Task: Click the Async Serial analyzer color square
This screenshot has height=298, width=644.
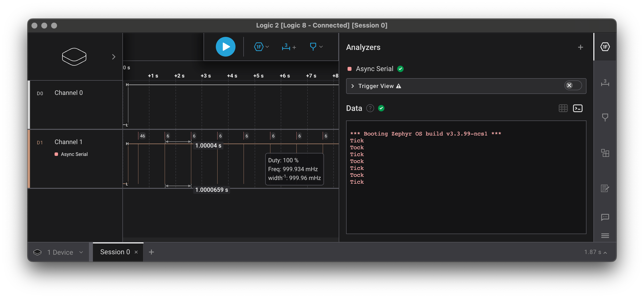Action: (350, 69)
